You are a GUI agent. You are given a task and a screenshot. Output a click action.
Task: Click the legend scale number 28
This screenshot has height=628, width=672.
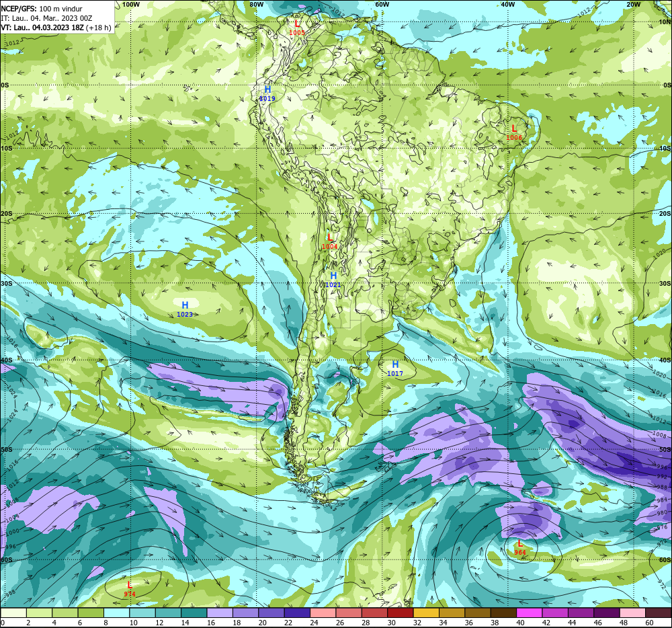[366, 623]
